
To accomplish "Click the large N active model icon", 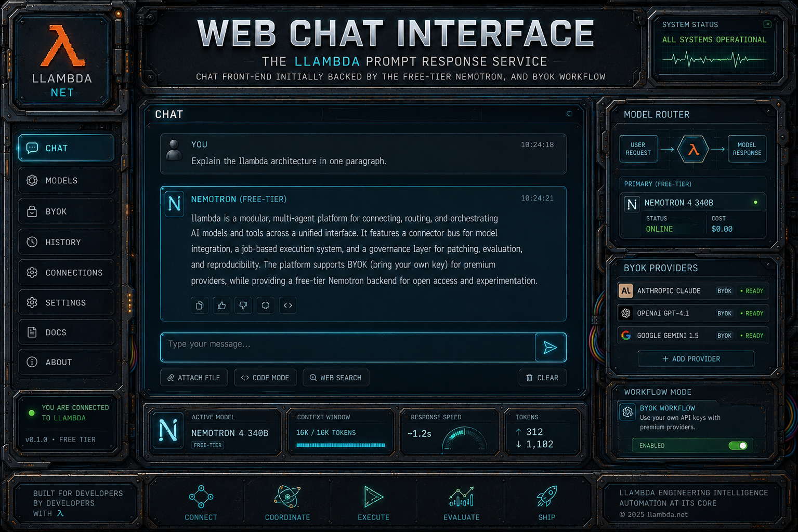I will [x=168, y=431].
